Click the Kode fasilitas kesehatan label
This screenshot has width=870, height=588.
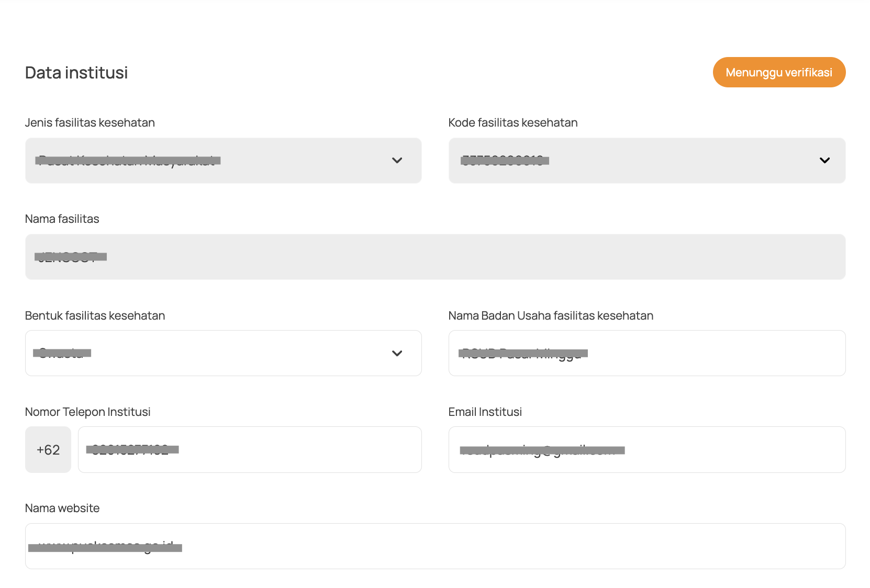(x=513, y=122)
